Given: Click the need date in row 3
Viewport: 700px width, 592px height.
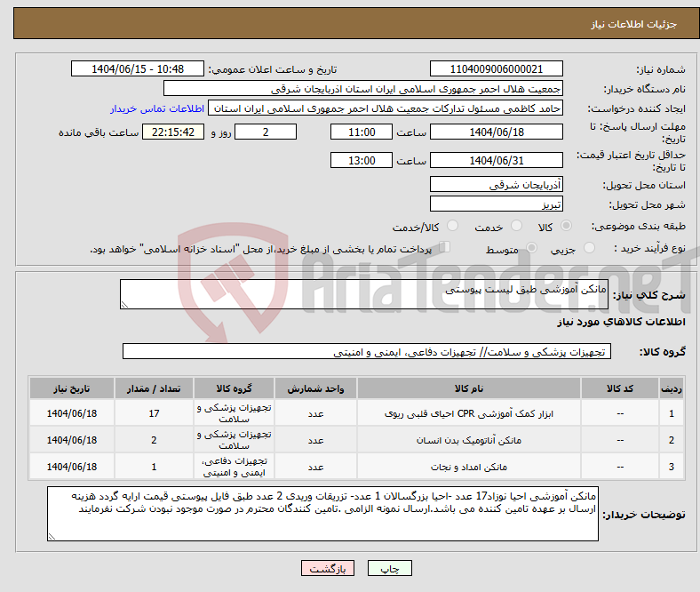Looking at the screenshot, I should pyautogui.click(x=71, y=467).
